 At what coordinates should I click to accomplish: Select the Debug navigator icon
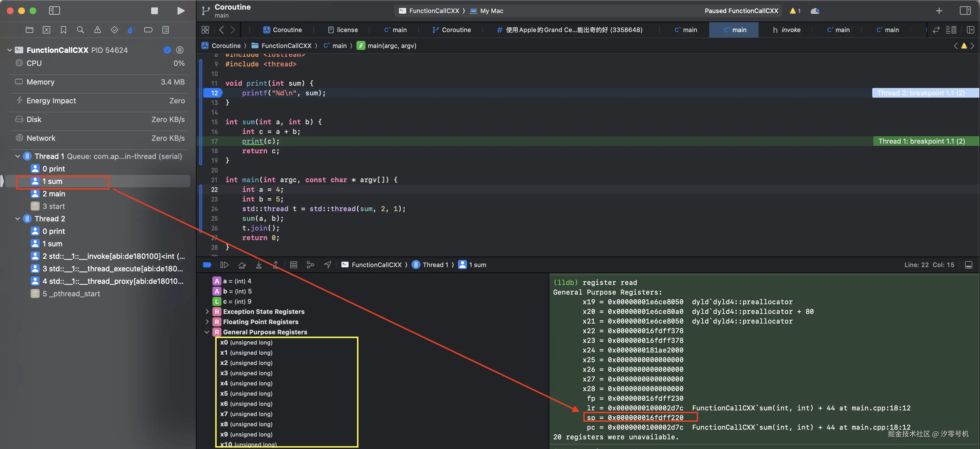(x=131, y=30)
